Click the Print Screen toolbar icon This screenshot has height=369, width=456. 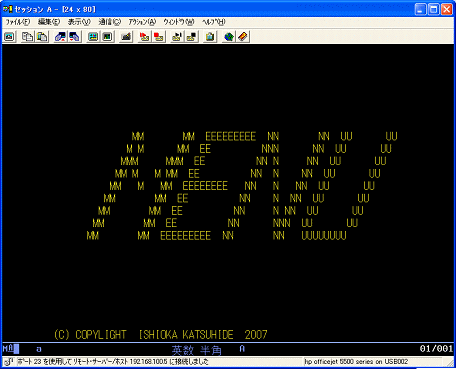click(x=9, y=36)
